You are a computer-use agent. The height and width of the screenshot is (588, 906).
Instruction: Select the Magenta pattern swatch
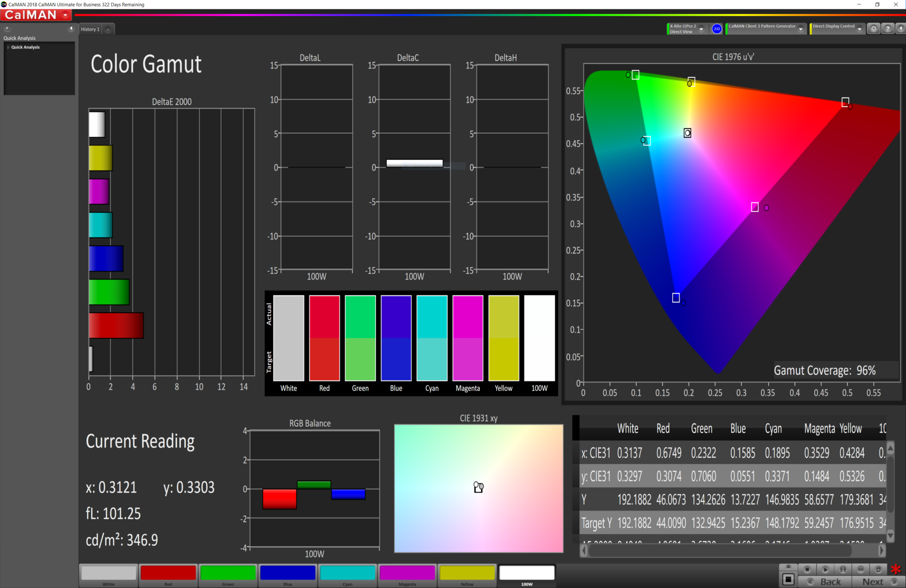[x=407, y=574]
